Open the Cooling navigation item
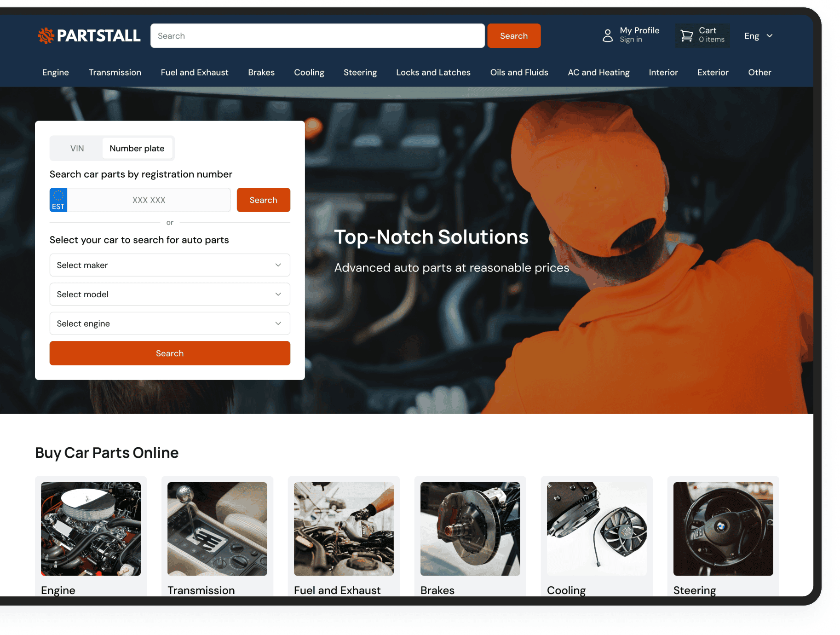This screenshot has height=635, width=840. (309, 72)
